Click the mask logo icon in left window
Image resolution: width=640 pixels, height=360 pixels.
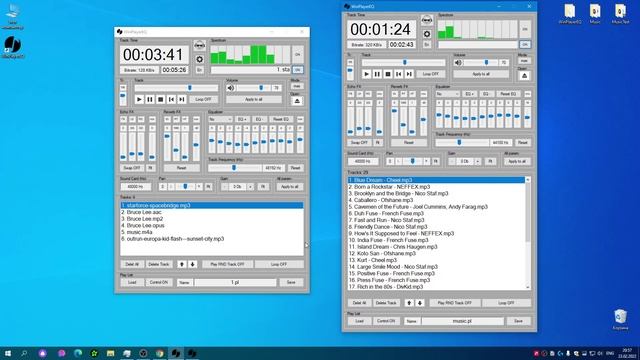[x=200, y=46]
